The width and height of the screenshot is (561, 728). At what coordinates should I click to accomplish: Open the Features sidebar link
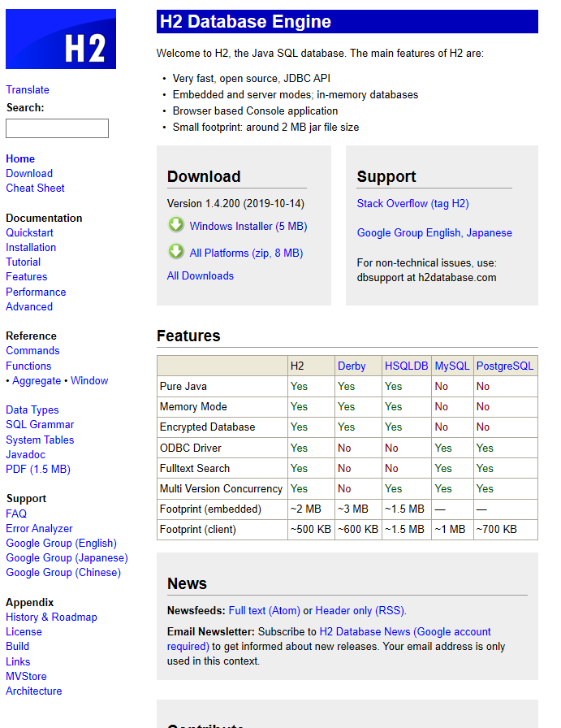pos(27,277)
